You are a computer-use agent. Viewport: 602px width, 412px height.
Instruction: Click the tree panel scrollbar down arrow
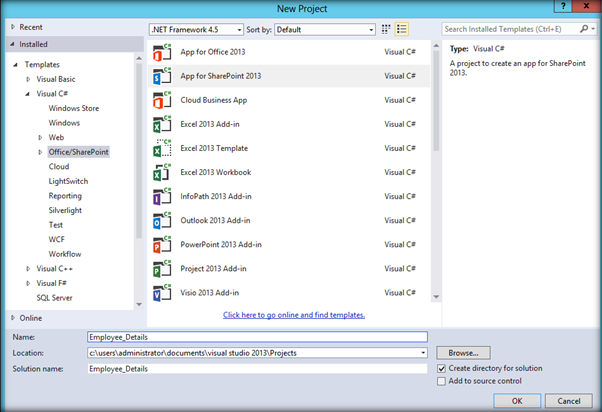click(139, 304)
